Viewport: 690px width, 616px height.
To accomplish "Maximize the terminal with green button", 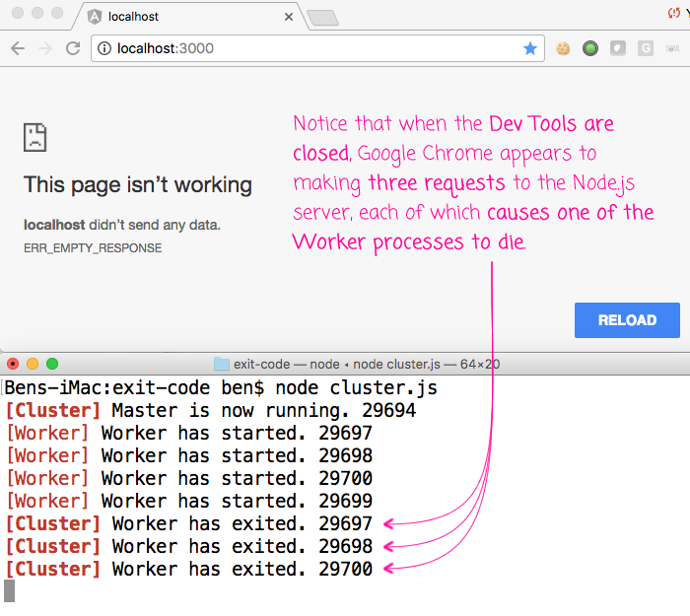I will coord(52,365).
